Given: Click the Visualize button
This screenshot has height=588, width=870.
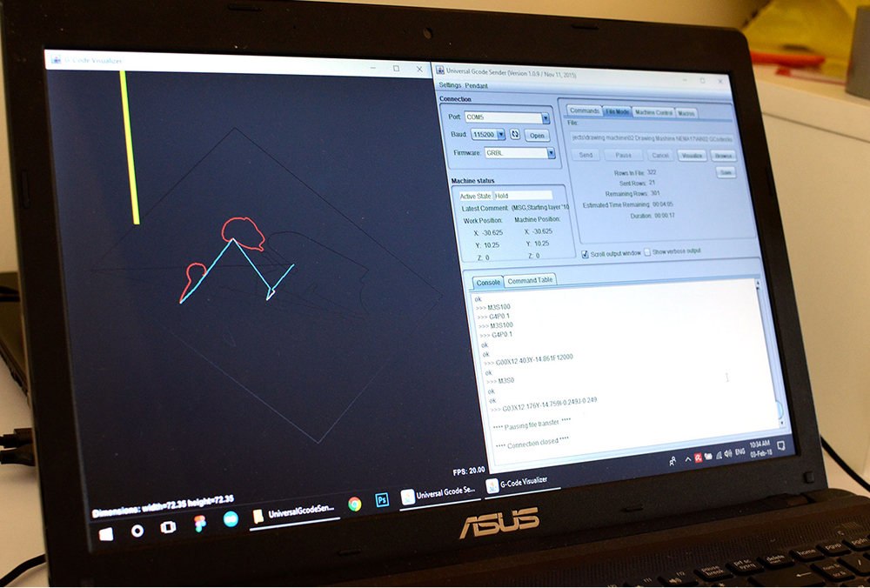Looking at the screenshot, I should click(x=692, y=156).
